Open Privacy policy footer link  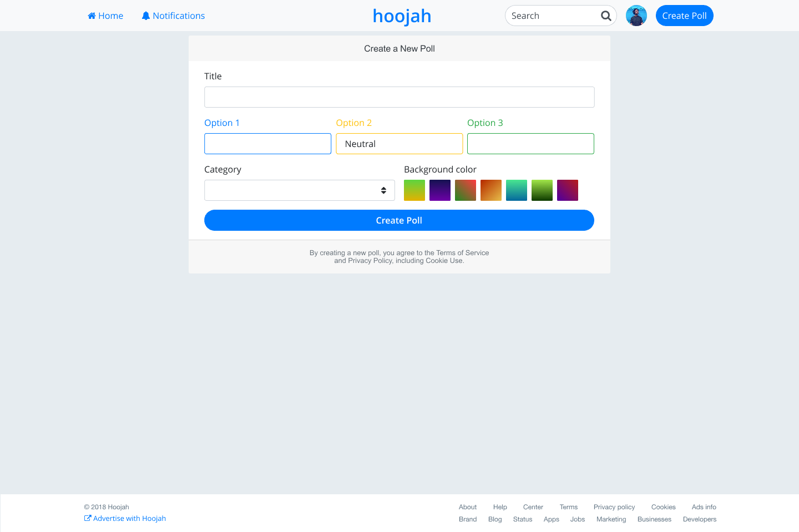coord(614,507)
